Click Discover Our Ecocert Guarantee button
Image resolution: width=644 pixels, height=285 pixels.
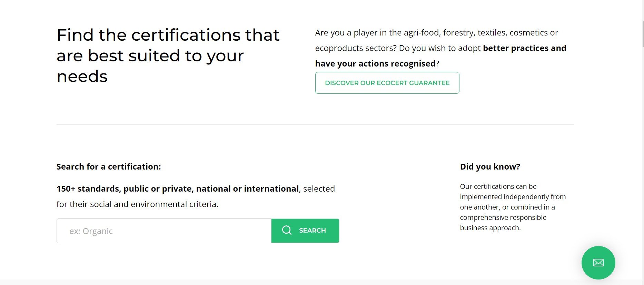(387, 83)
